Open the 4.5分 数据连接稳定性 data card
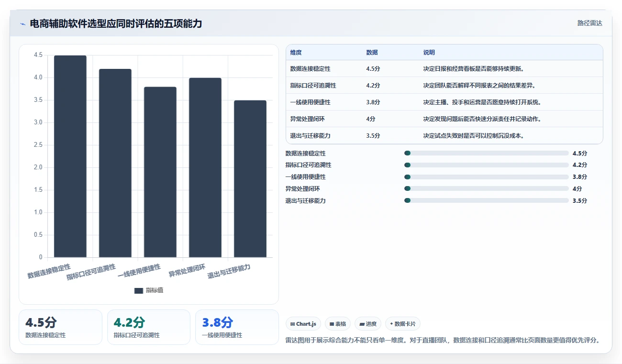Viewport: 622px width, 364px height. coord(60,327)
